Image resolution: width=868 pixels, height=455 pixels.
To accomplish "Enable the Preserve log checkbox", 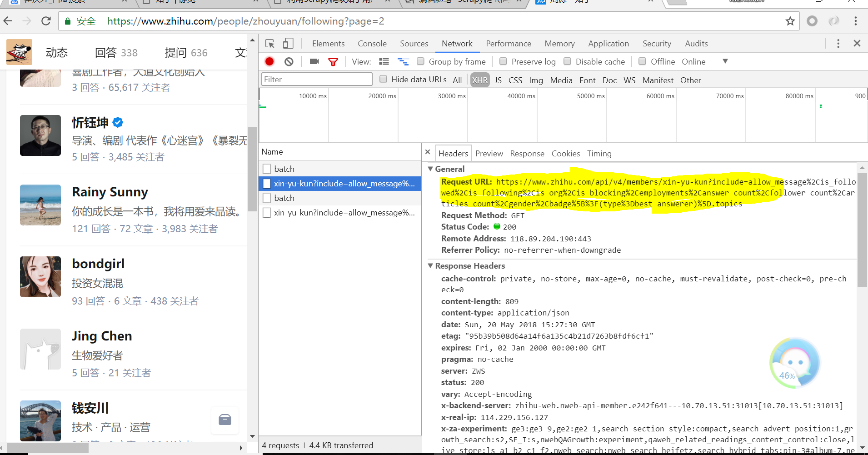I will point(503,61).
